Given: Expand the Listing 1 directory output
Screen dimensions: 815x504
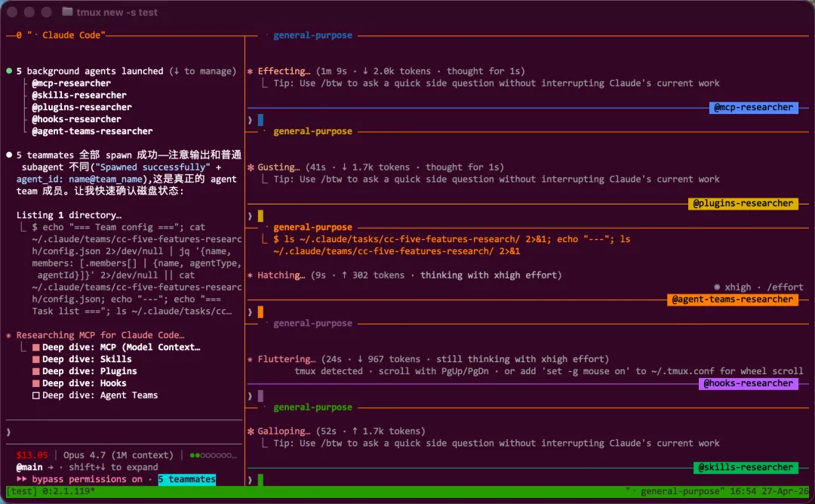Looking at the screenshot, I should (69, 215).
